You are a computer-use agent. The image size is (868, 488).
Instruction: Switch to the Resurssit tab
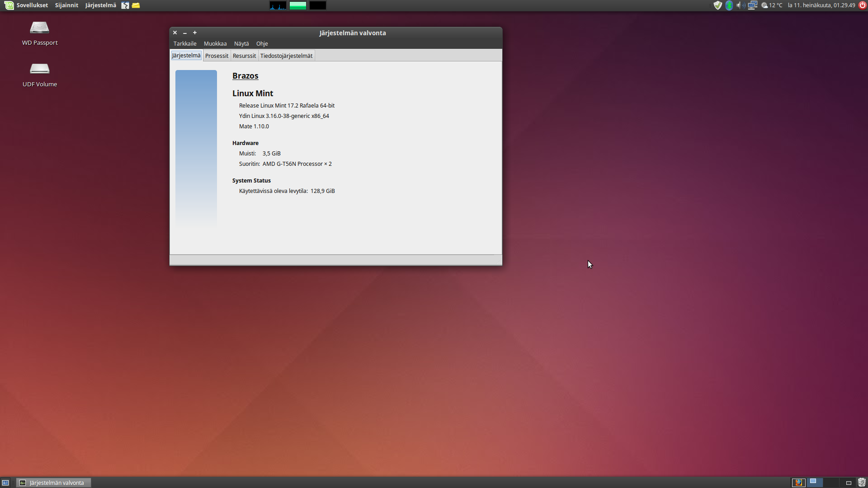244,56
